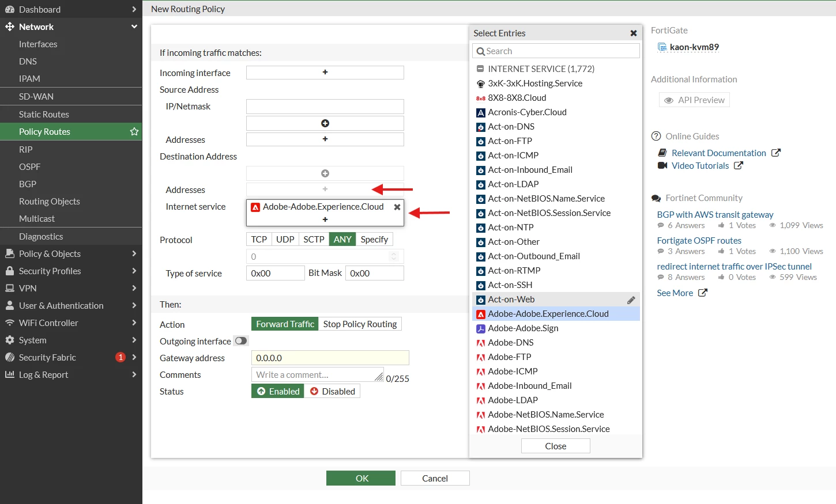Image resolution: width=836 pixels, height=504 pixels.
Task: Click the OK button
Action: point(361,478)
